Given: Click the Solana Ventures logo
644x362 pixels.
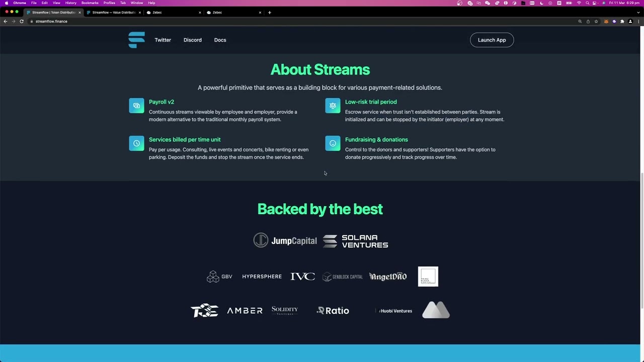Looking at the screenshot, I should [355, 241].
